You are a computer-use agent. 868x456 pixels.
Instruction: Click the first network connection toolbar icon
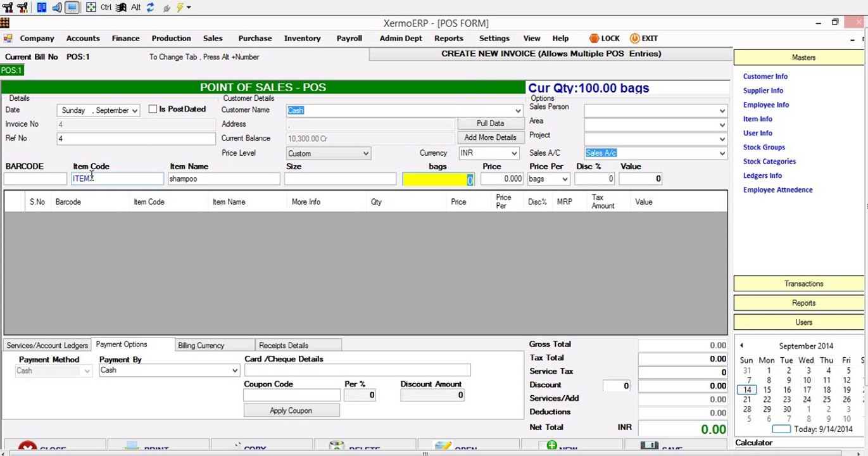pos(8,8)
